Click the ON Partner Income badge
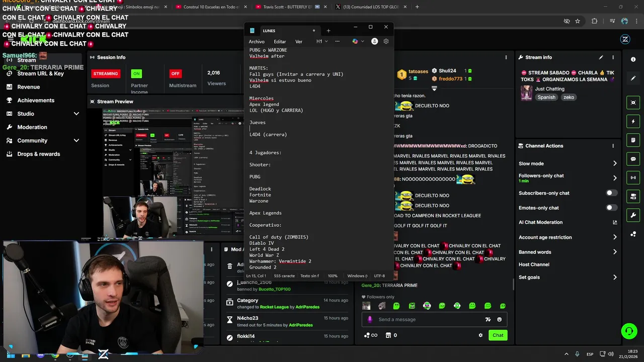The width and height of the screenshot is (644, 362). point(136,73)
